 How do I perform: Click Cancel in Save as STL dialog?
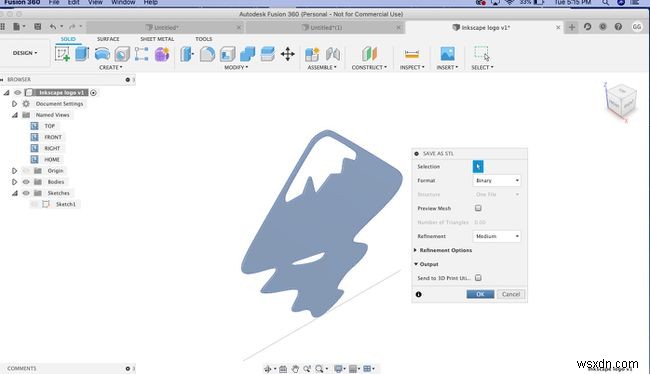coord(511,294)
